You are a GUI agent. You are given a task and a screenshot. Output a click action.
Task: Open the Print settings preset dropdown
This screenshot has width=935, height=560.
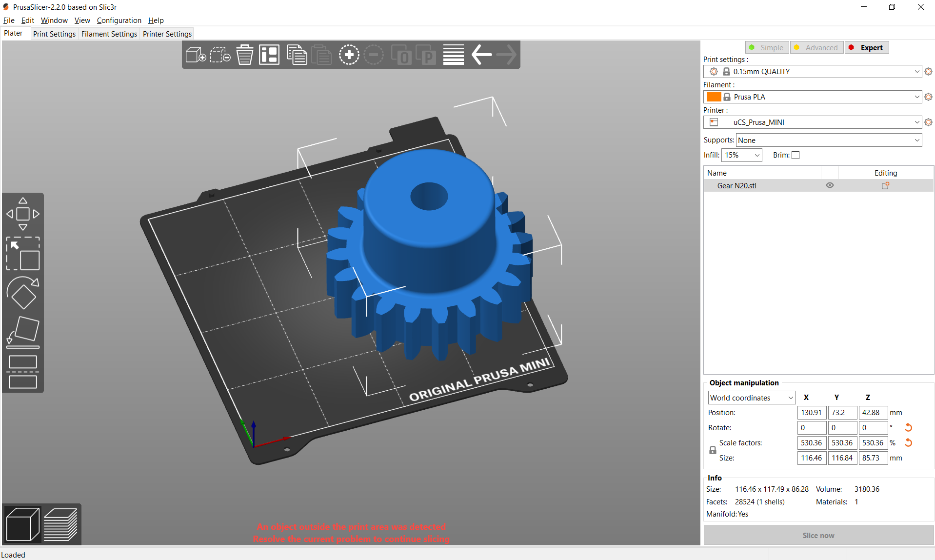click(813, 72)
